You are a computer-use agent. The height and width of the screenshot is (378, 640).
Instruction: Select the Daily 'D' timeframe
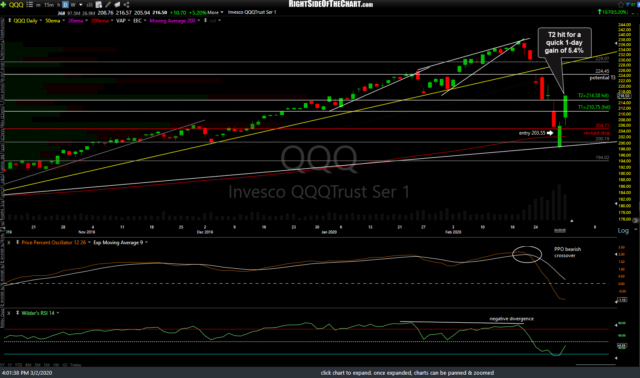pyautogui.click(x=65, y=4)
